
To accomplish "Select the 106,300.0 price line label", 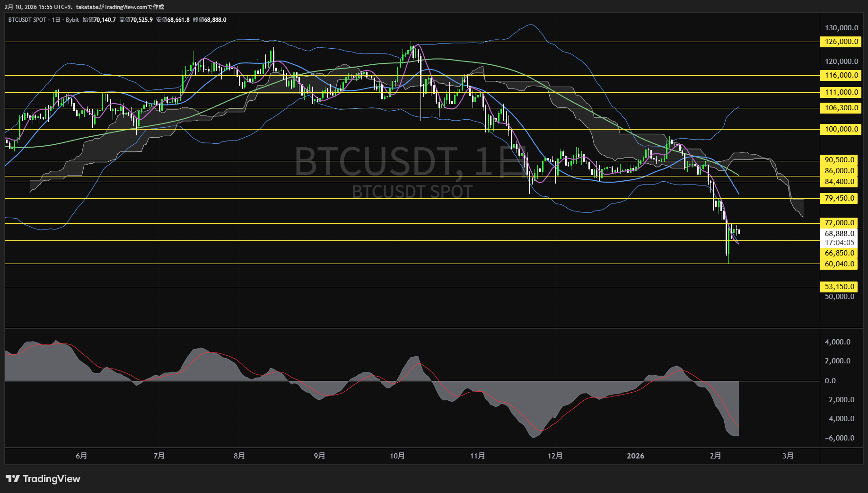I will click(x=840, y=108).
